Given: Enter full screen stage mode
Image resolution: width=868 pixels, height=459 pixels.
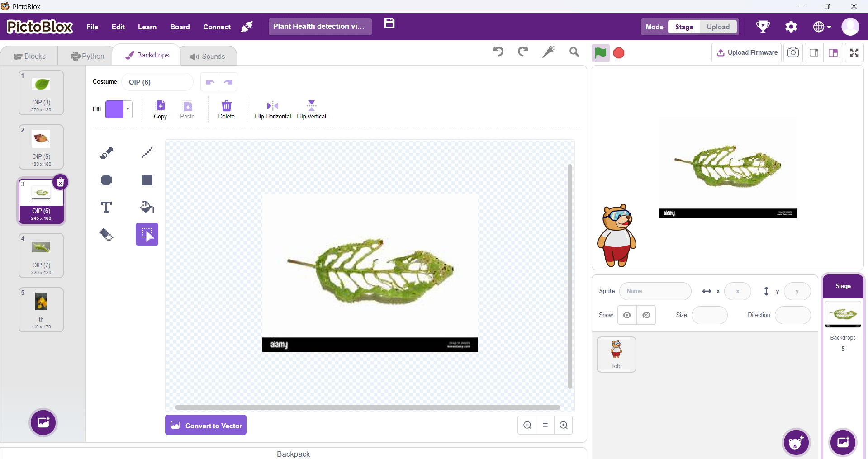Looking at the screenshot, I should pyautogui.click(x=854, y=52).
